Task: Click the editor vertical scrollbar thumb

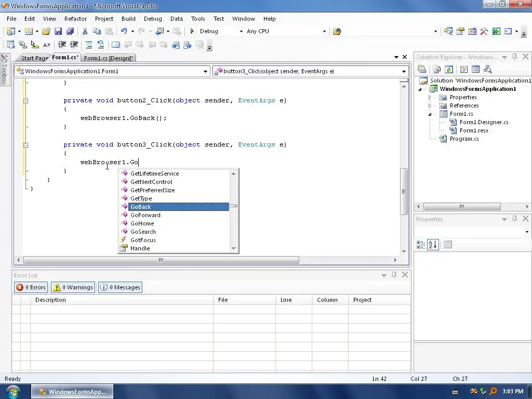Action: pos(404,191)
